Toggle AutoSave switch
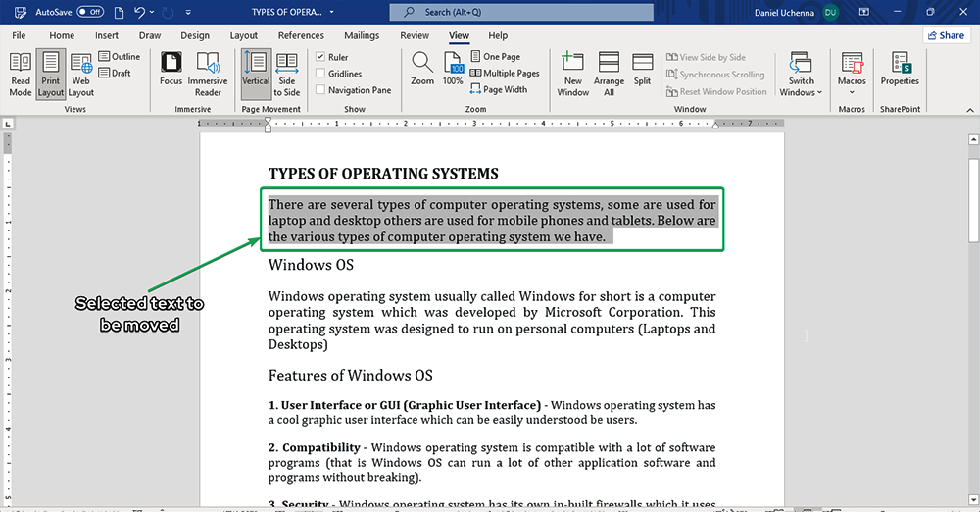Image resolution: width=980 pixels, height=512 pixels. [x=90, y=12]
